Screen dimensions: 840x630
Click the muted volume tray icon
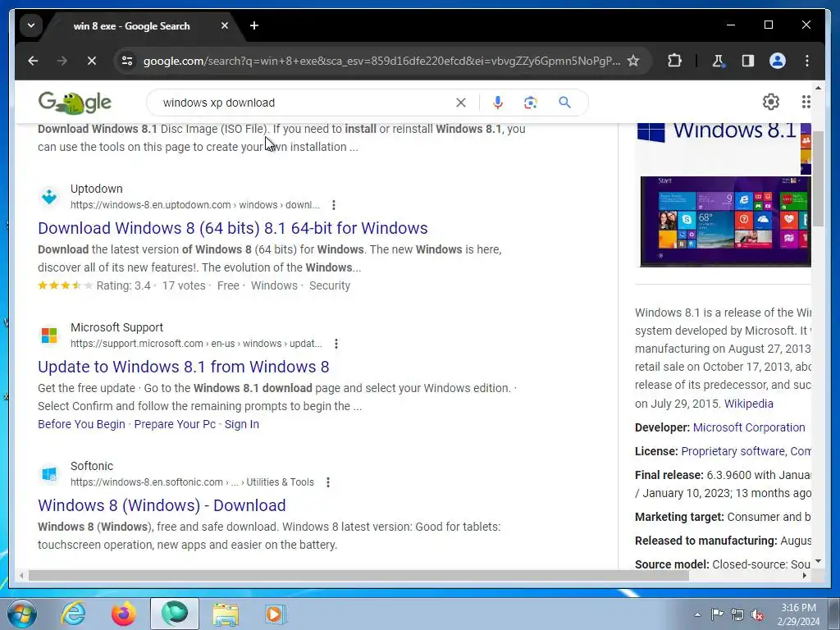757,614
